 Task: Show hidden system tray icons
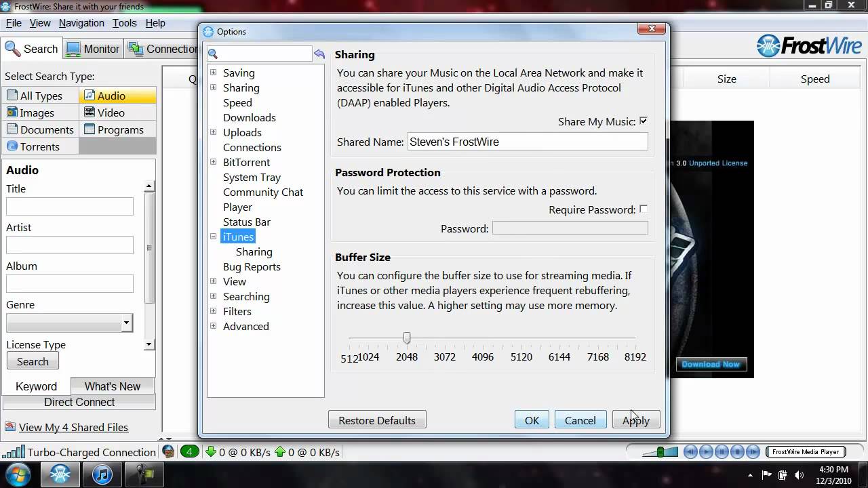coord(750,475)
